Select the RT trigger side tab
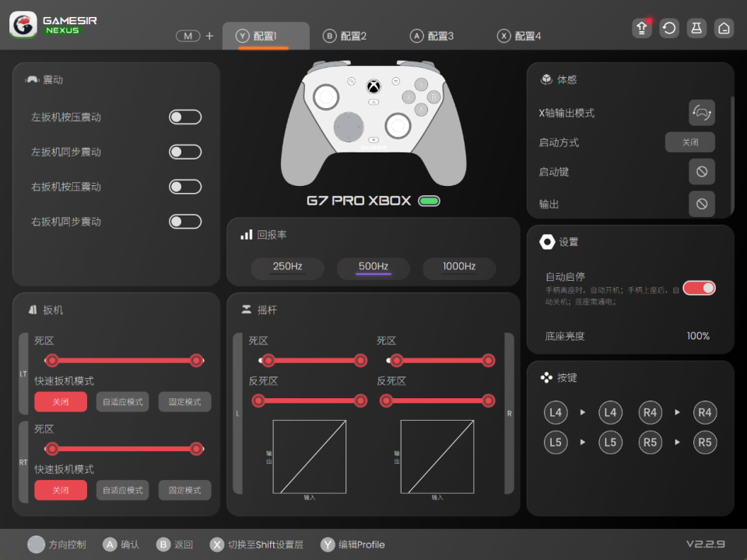 click(x=23, y=462)
